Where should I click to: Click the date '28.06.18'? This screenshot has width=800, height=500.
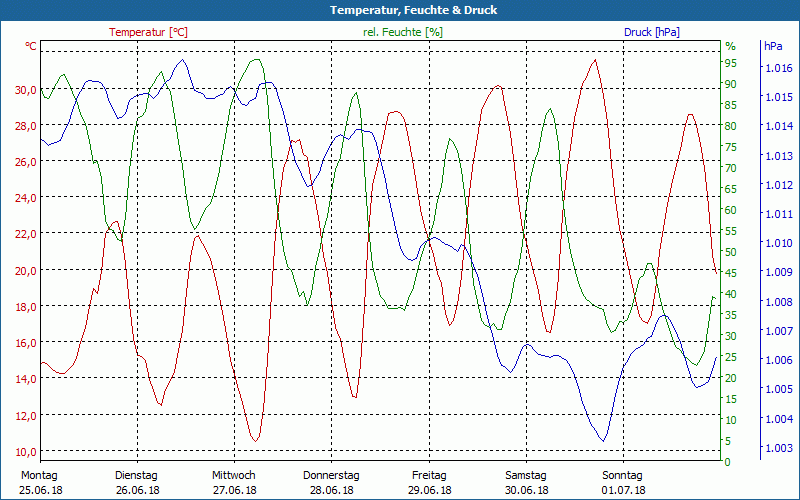[332, 490]
